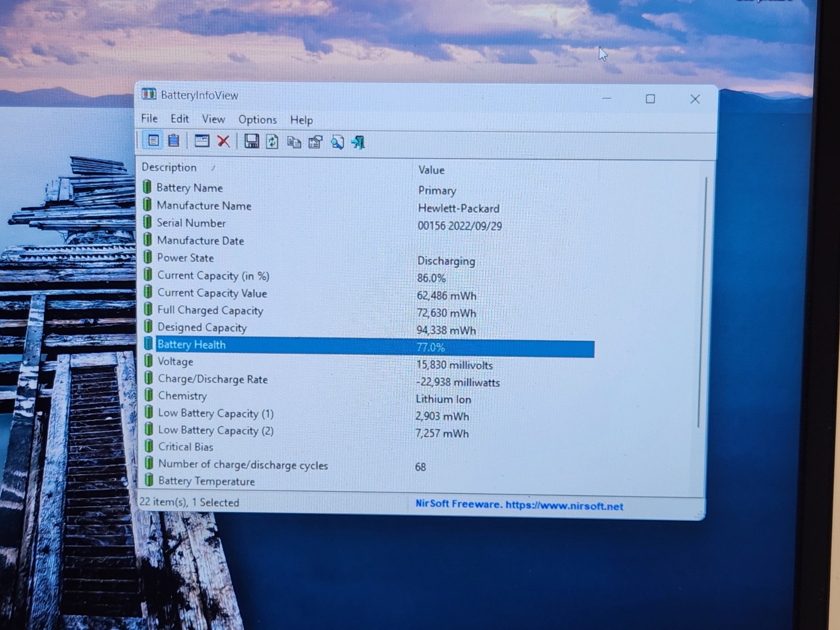Open the View menu

click(214, 120)
